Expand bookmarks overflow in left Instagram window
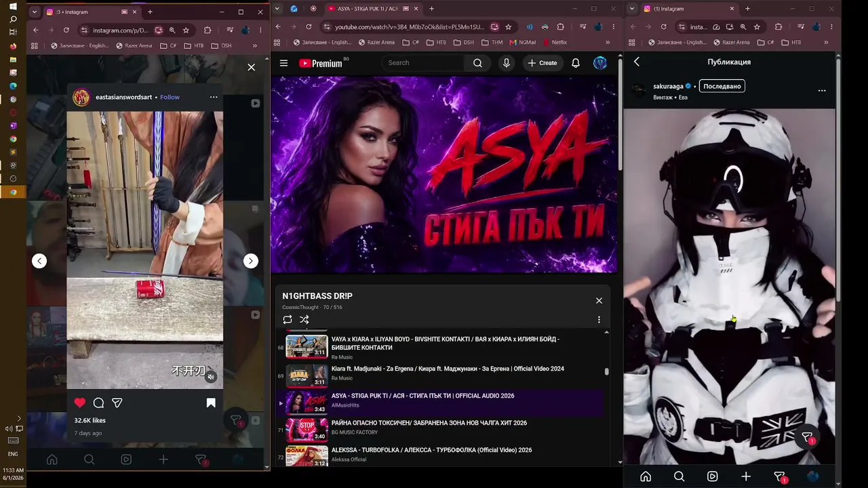This screenshot has height=488, width=868. pos(255,45)
